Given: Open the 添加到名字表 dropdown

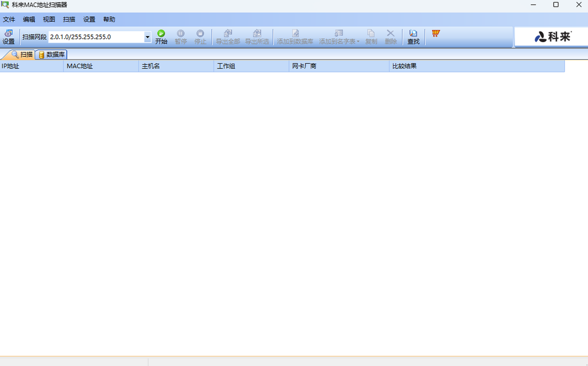Looking at the screenshot, I should (339, 37).
